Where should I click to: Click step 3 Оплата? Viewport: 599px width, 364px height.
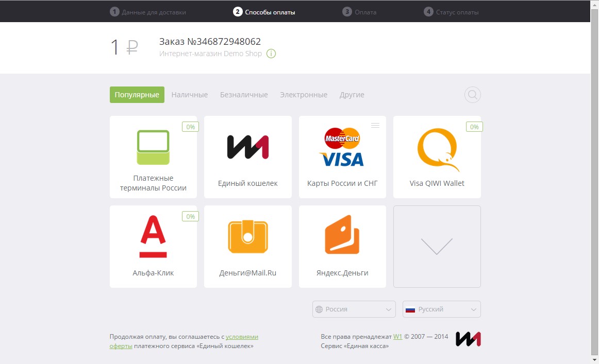[x=359, y=12]
